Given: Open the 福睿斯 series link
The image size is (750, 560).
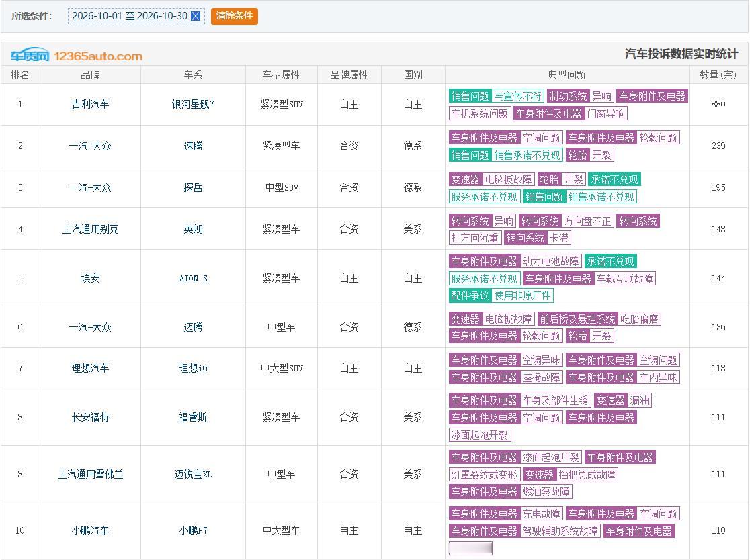Looking at the screenshot, I should (x=193, y=417).
